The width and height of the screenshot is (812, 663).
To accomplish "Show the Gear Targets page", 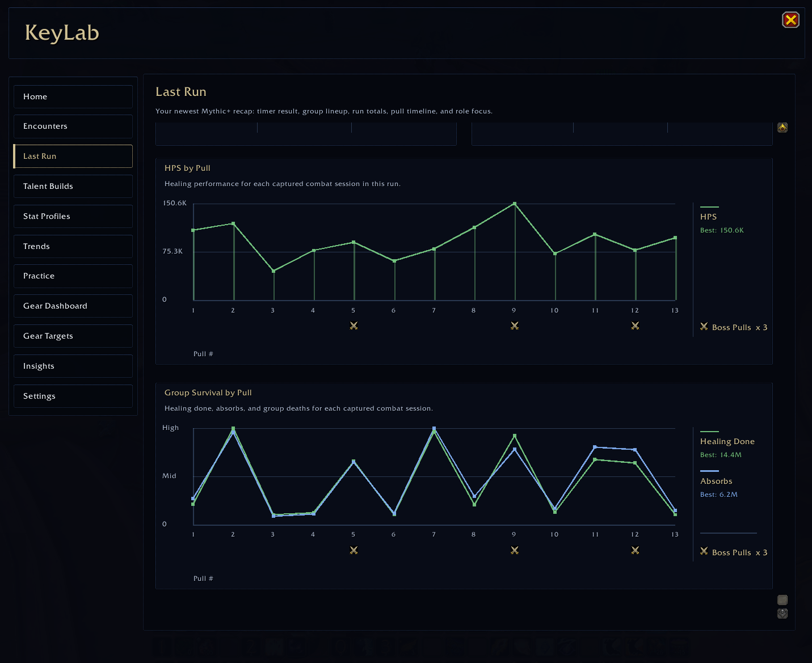I will point(73,336).
